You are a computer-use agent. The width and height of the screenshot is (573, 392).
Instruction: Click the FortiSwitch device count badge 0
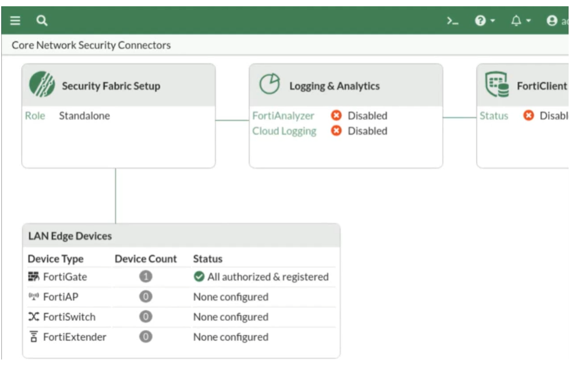pyautogui.click(x=146, y=316)
